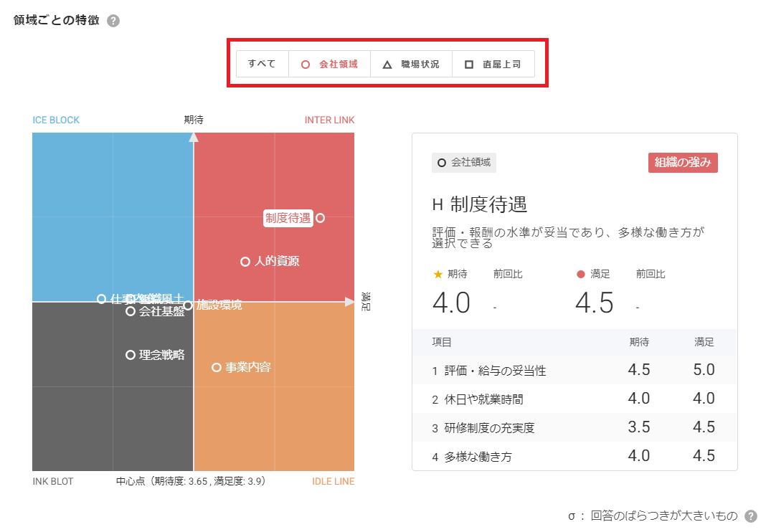Click the 施設環境 marker near the center
Screen dimensions: 771x532
point(188,305)
